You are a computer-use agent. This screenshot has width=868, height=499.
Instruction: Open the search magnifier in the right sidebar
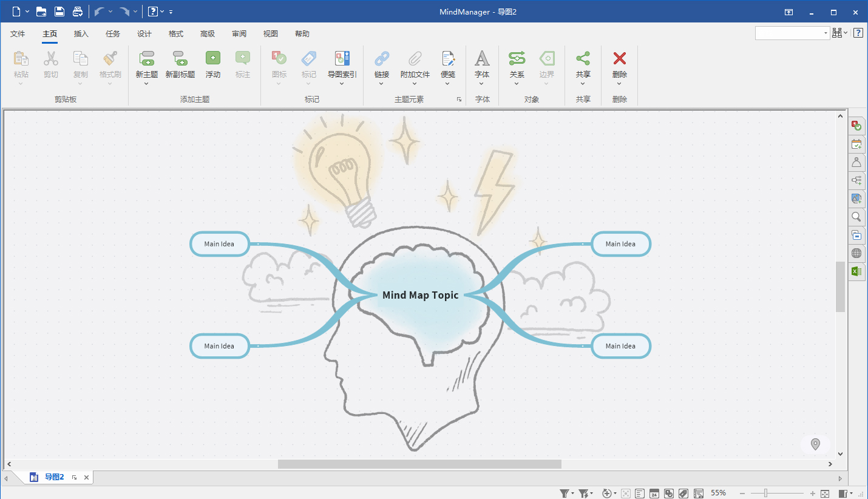pyautogui.click(x=856, y=217)
